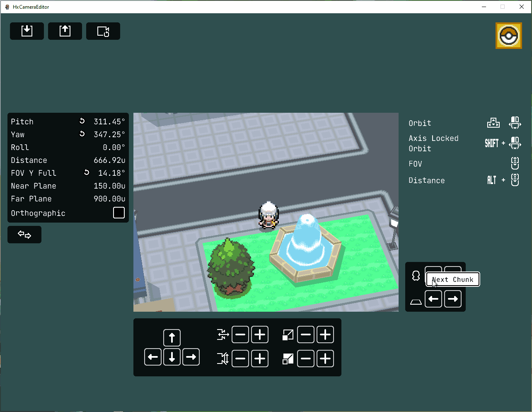Click minus beside the horizontal shift icon
This screenshot has height=412, width=532.
click(x=240, y=334)
